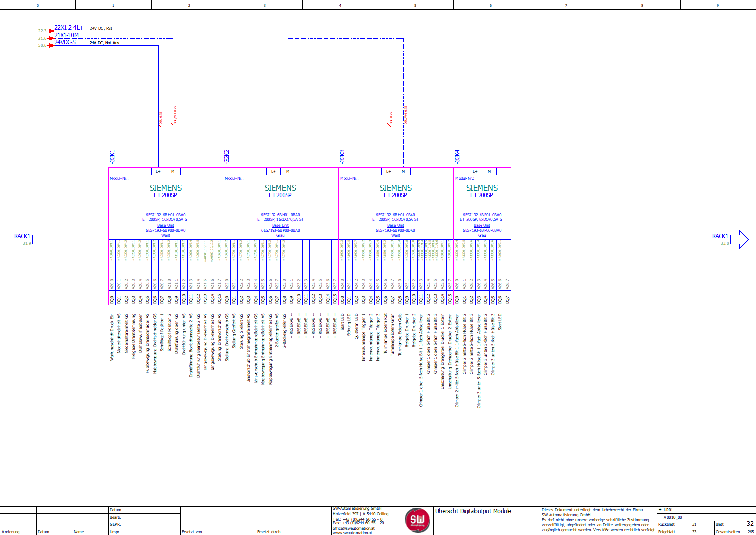
Task: Click address A20.0 in module -32K1
Action: [112, 284]
